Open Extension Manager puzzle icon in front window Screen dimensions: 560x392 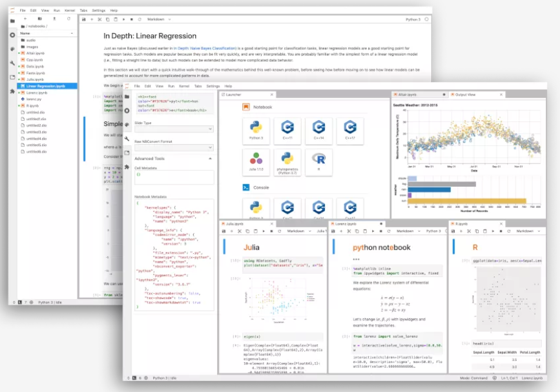127,167
